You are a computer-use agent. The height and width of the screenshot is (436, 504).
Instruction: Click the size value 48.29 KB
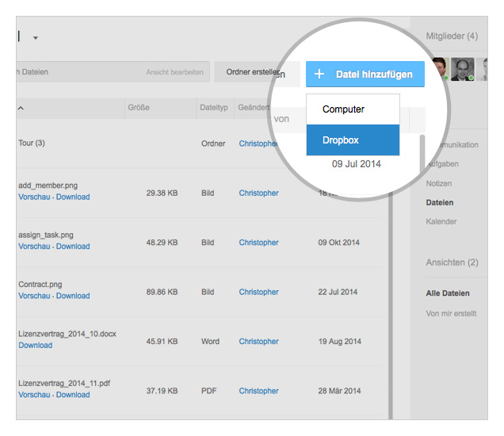pos(162,243)
